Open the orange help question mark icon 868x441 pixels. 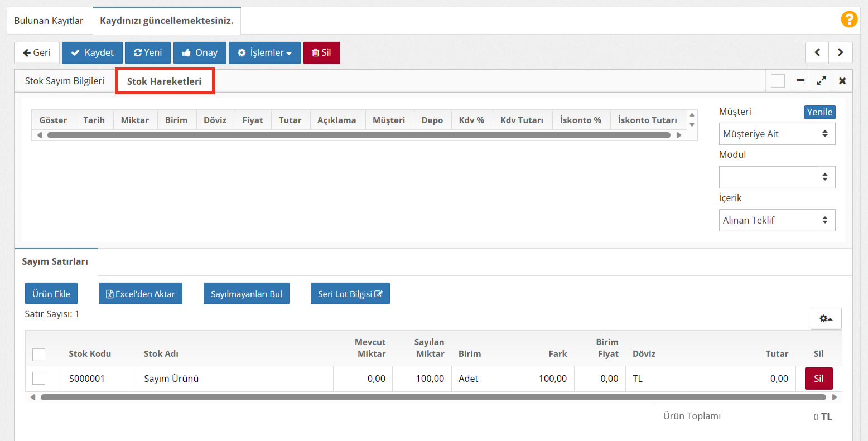(x=848, y=20)
